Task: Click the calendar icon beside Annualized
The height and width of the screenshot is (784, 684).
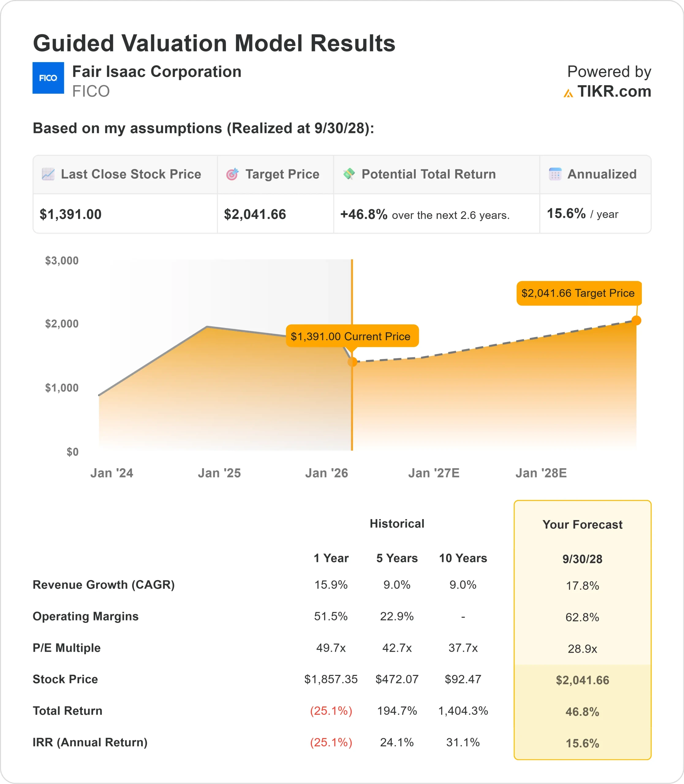Action: point(555,174)
